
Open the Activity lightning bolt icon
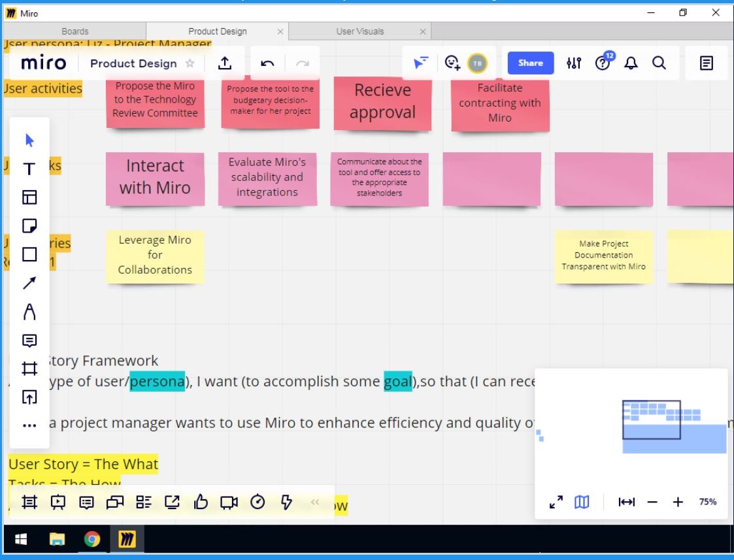tap(286, 502)
